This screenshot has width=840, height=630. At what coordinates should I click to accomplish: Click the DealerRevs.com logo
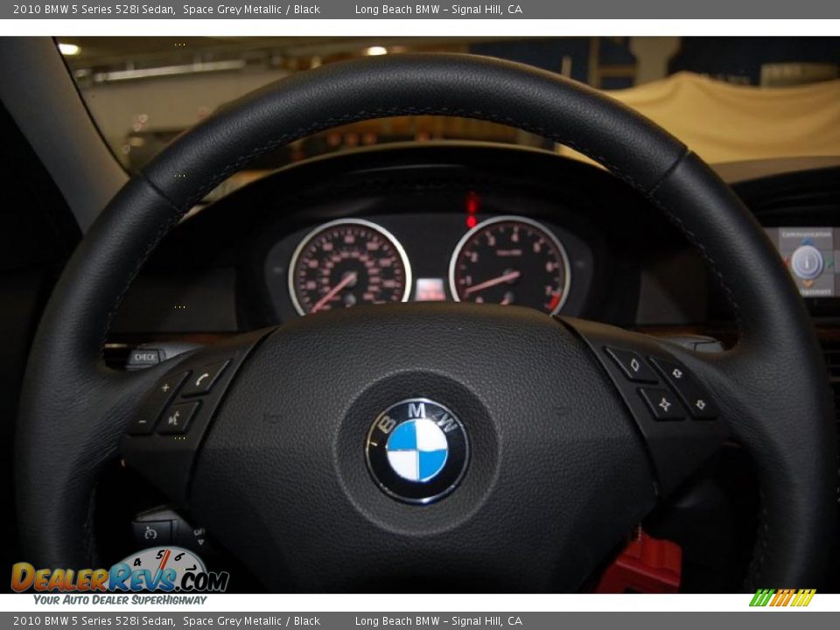120,571
